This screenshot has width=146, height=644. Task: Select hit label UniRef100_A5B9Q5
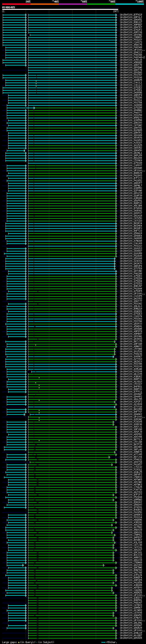click(131, 63)
